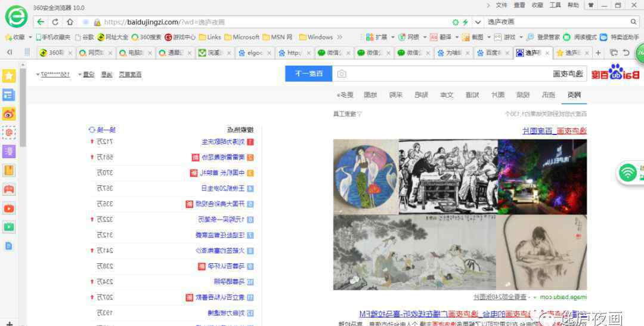Image resolution: width=644 pixels, height=326 pixels.
Task: Open mirrored 逸庐夜画_百度图片 result title
Action: pos(555,131)
